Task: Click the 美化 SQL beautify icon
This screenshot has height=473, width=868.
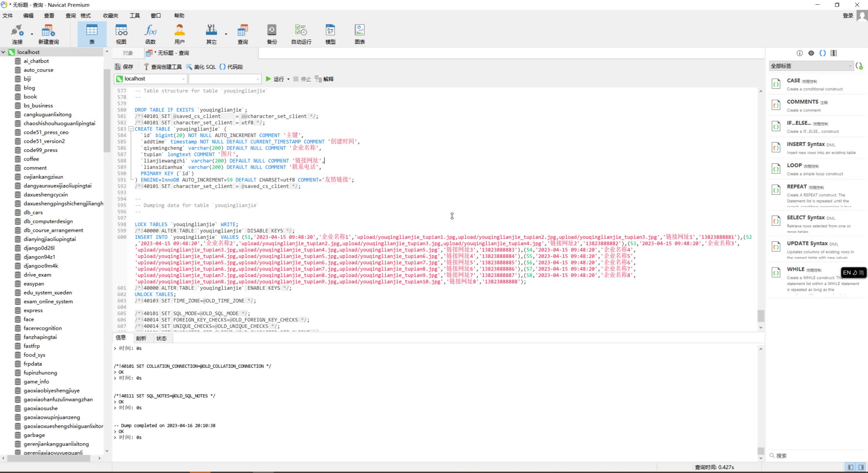Action: (x=189, y=67)
